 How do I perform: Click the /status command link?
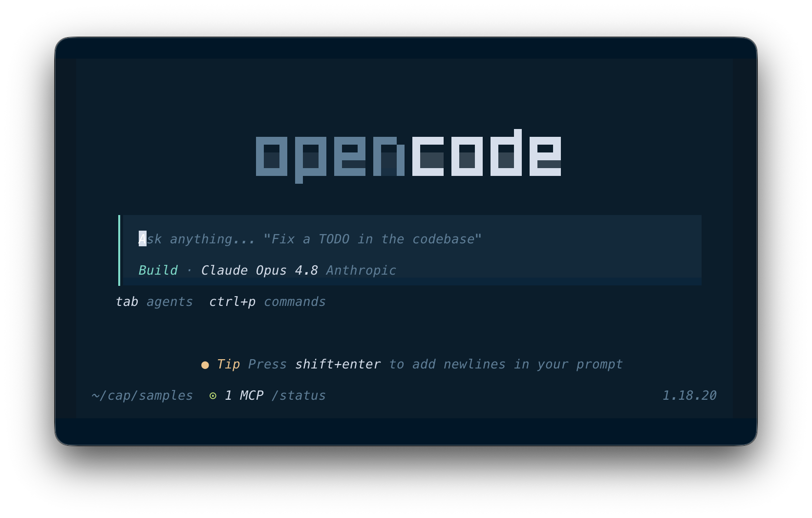[299, 395]
